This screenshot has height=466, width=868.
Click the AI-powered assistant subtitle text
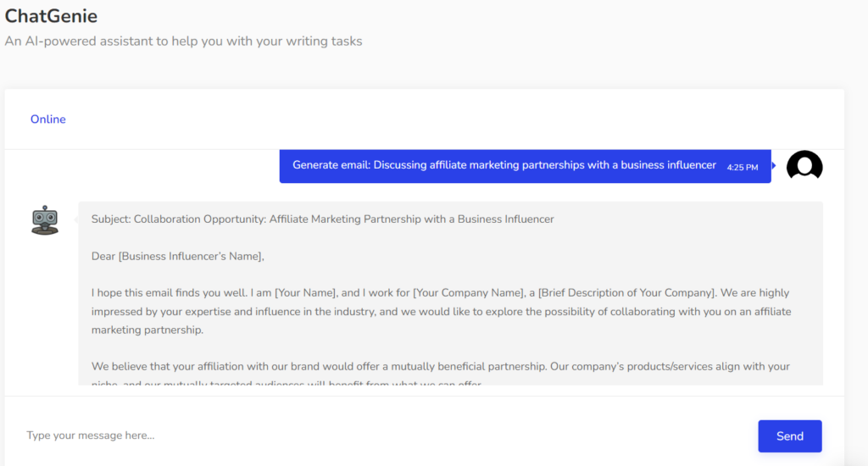click(183, 41)
